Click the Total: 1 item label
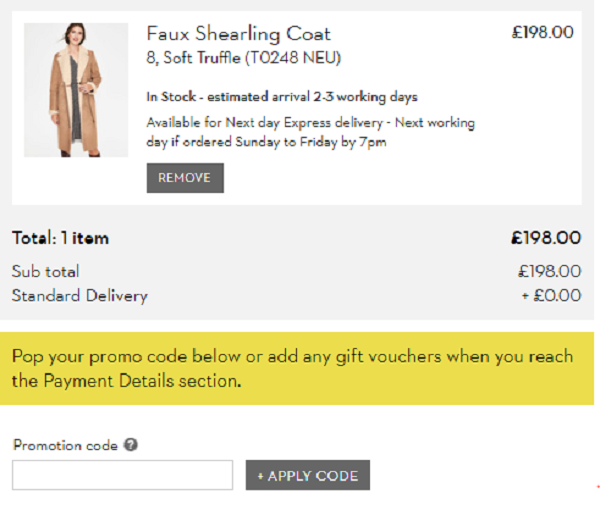Image resolution: width=600 pixels, height=510 pixels. (x=60, y=238)
